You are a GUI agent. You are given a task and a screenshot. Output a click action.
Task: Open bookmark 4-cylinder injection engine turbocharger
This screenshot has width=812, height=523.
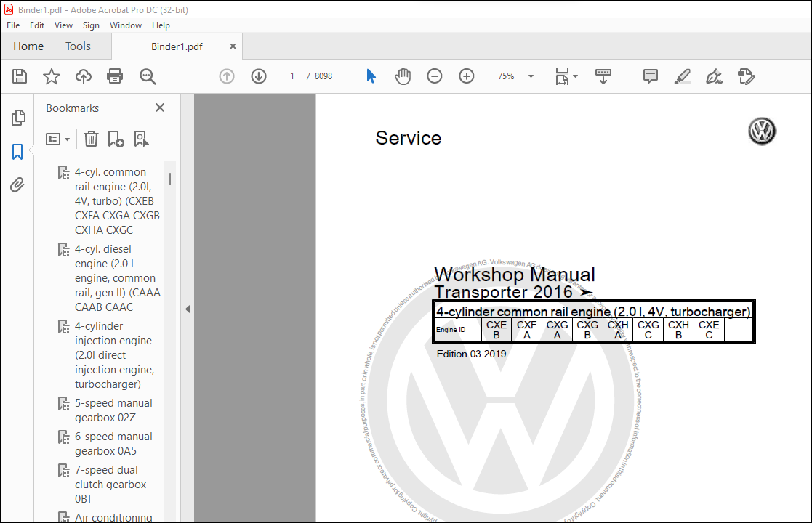[115, 355]
